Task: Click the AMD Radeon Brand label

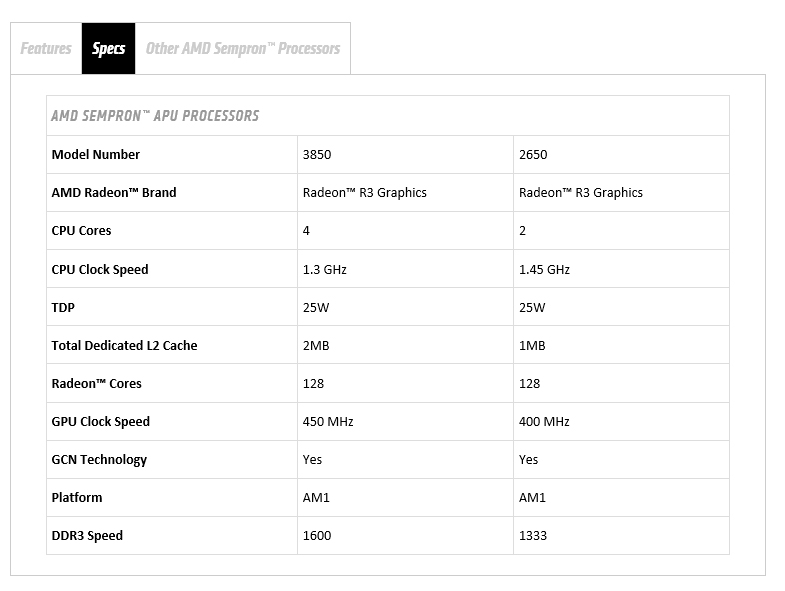Action: [x=114, y=193]
